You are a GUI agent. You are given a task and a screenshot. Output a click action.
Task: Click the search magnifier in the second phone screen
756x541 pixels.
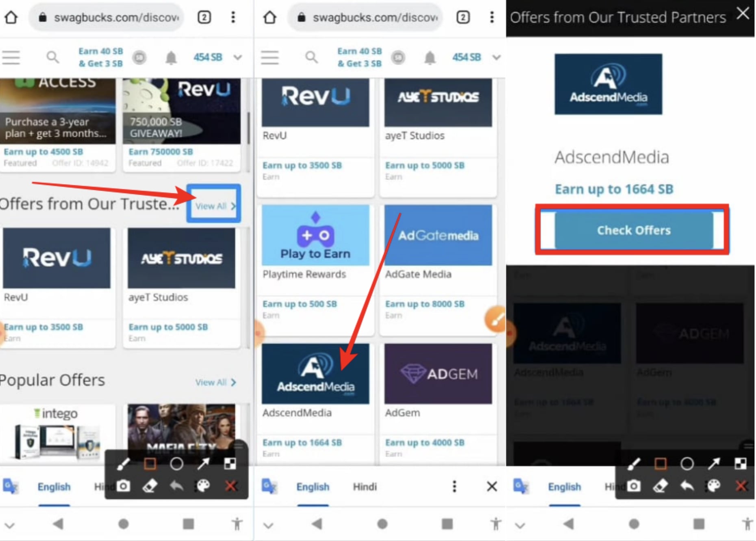pyautogui.click(x=311, y=57)
